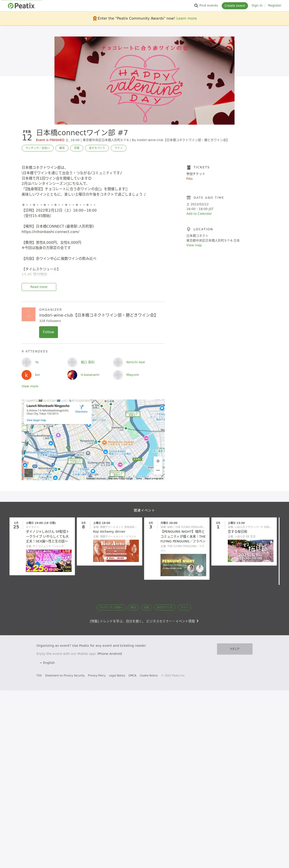The image size is (289, 868).
Task: Open the PENGUINS NIGHT event thumbnail
Action: 183,565
